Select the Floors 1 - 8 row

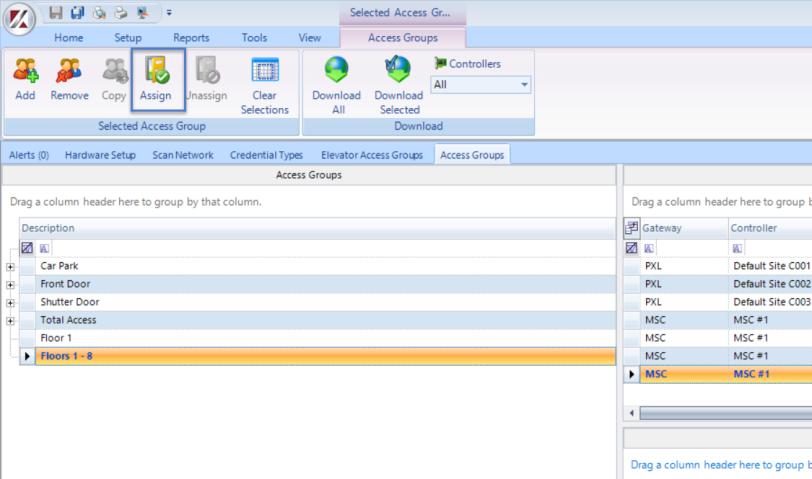[x=325, y=356]
